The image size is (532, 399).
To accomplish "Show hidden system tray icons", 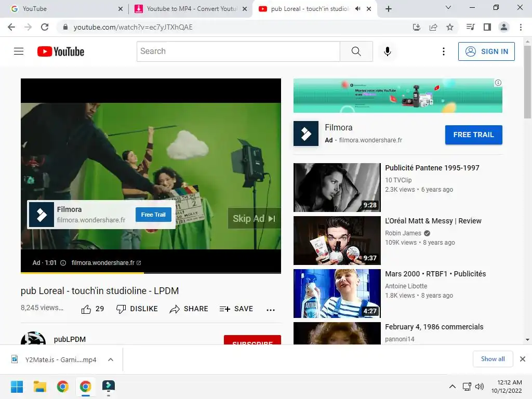I will pyautogui.click(x=453, y=387).
